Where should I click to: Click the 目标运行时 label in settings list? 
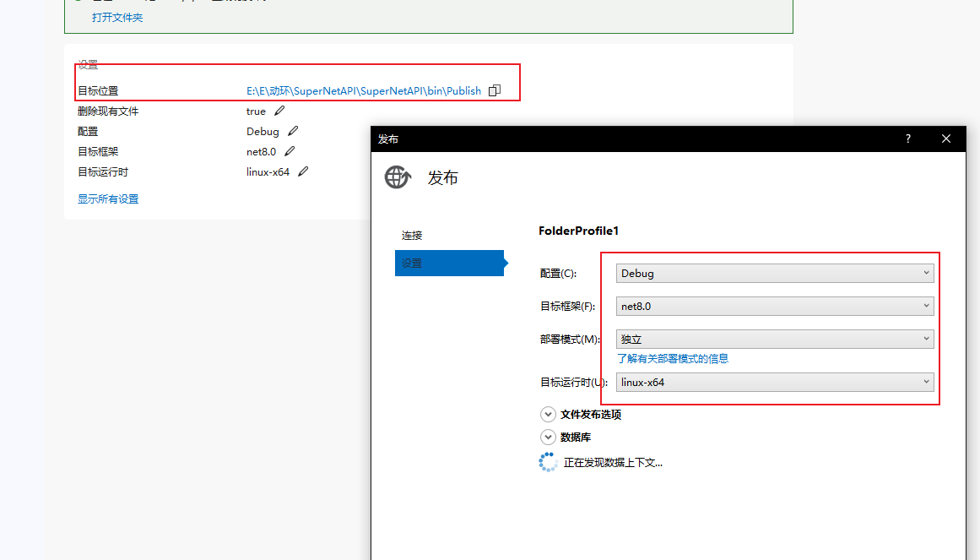click(x=103, y=172)
